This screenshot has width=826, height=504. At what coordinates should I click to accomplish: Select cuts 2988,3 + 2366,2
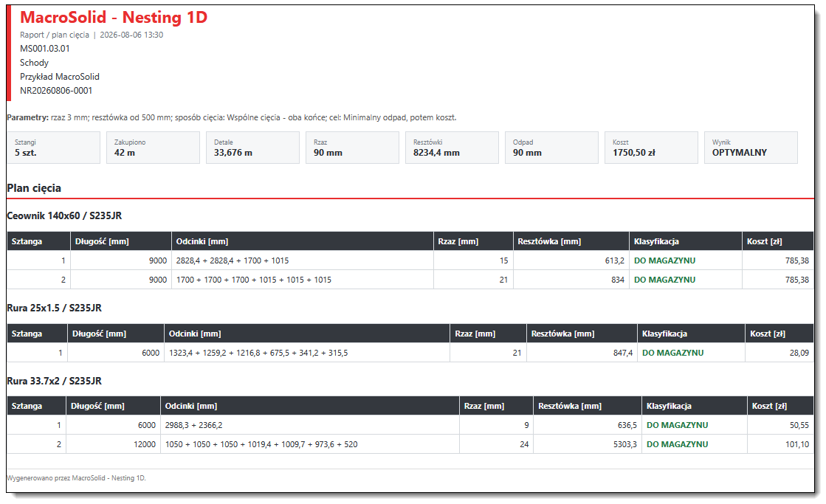(193, 425)
